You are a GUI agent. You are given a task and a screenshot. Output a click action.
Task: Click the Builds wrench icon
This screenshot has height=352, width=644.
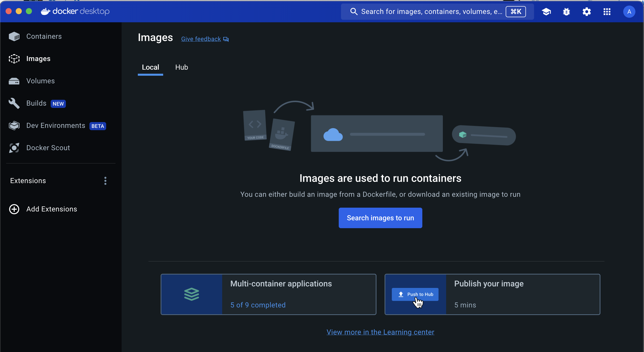click(14, 103)
